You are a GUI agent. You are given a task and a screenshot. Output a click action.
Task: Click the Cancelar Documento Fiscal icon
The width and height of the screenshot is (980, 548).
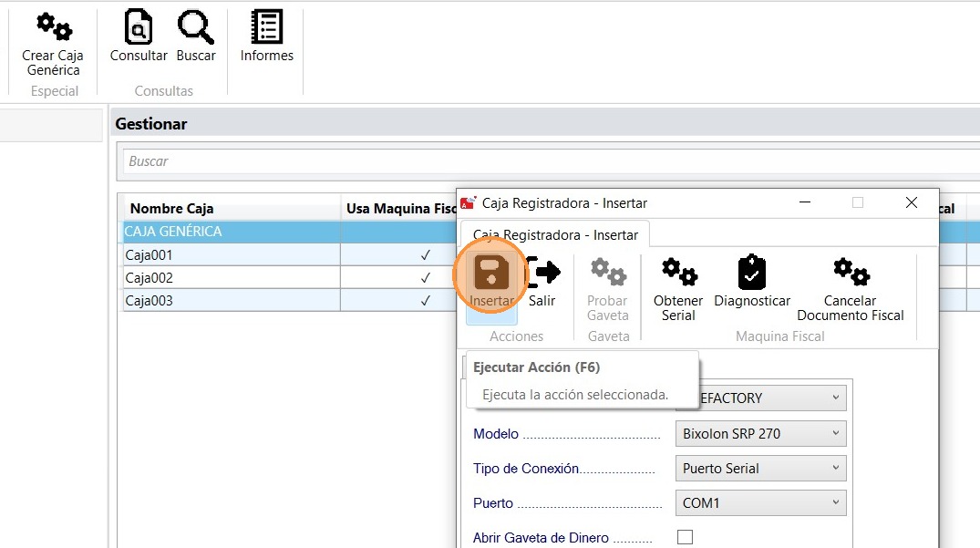click(x=851, y=272)
